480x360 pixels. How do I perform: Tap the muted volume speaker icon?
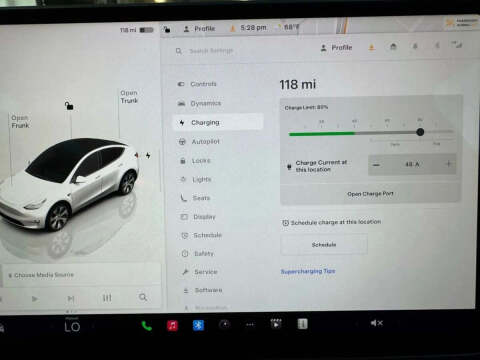click(377, 323)
